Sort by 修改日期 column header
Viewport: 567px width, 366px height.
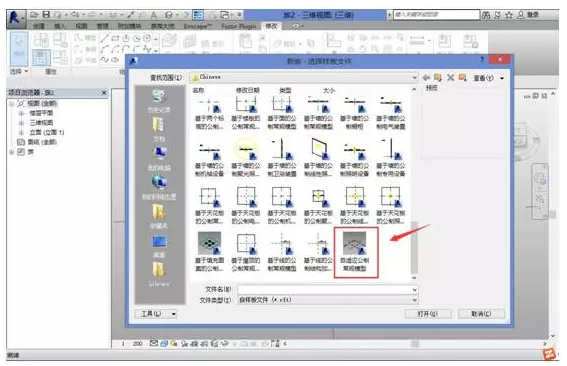(x=248, y=90)
